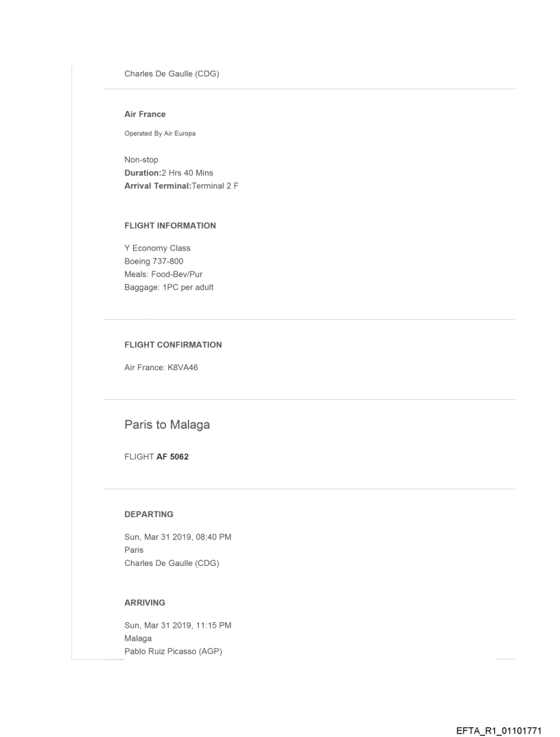Click the DEPARTING section heading

pyautogui.click(x=149, y=514)
